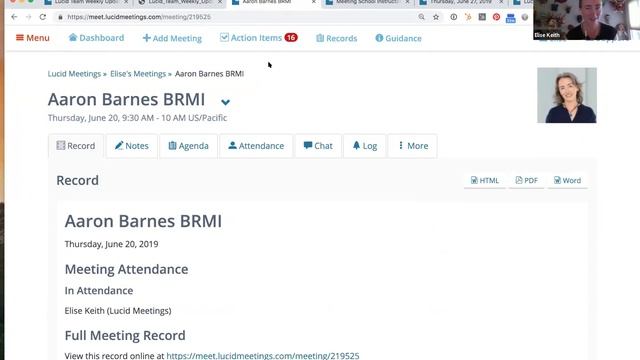The image size is (640, 360).
Task: Click the padlock site security icon
Action: pyautogui.click(x=60, y=17)
